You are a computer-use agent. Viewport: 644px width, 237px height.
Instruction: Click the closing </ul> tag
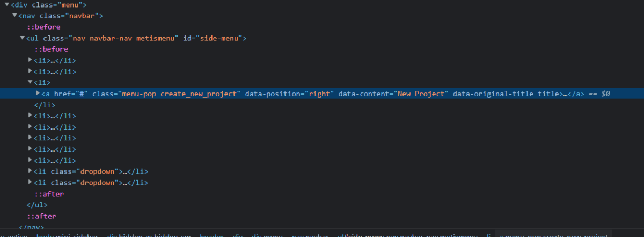tap(37, 205)
